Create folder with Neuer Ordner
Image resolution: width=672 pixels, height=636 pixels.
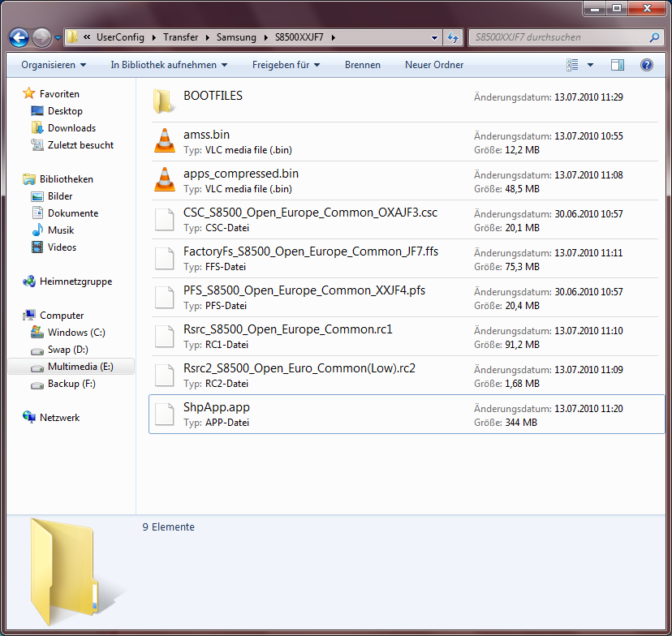click(434, 65)
